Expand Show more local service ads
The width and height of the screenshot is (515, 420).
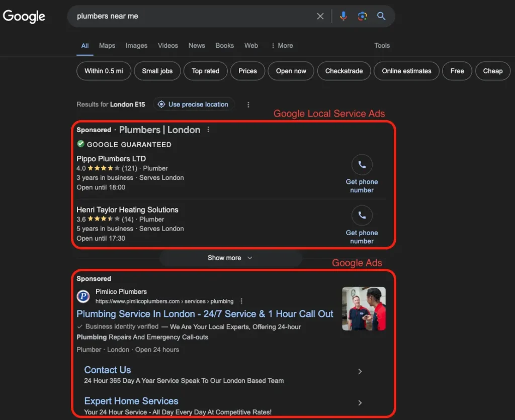(x=230, y=258)
